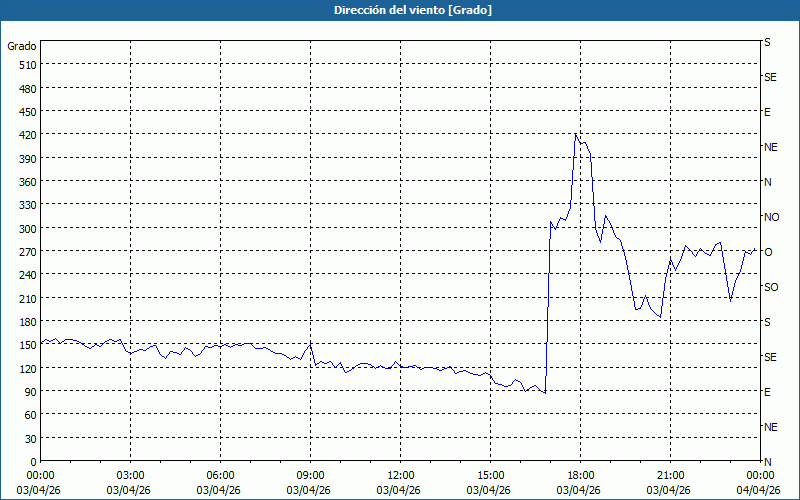The height and width of the screenshot is (500, 800).
Task: Click the blue line's lowest point near 90
Action: point(544,392)
